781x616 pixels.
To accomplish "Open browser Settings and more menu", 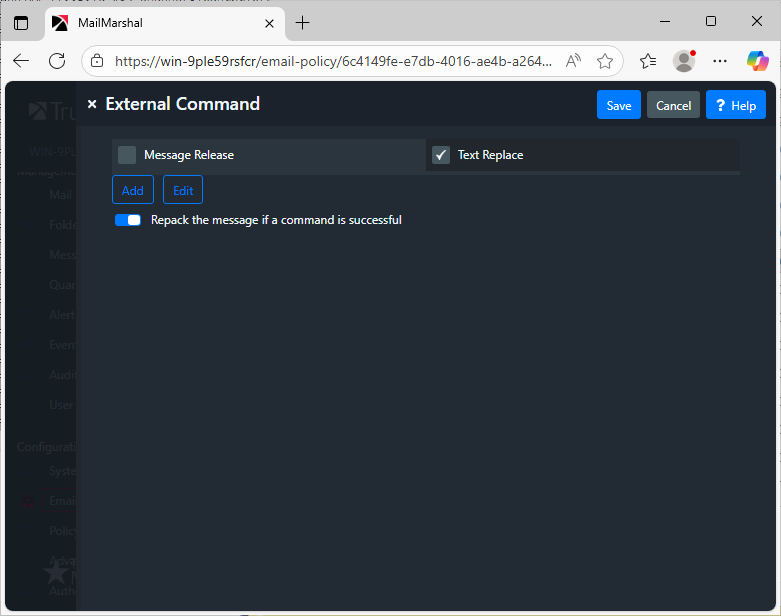I will tap(720, 61).
